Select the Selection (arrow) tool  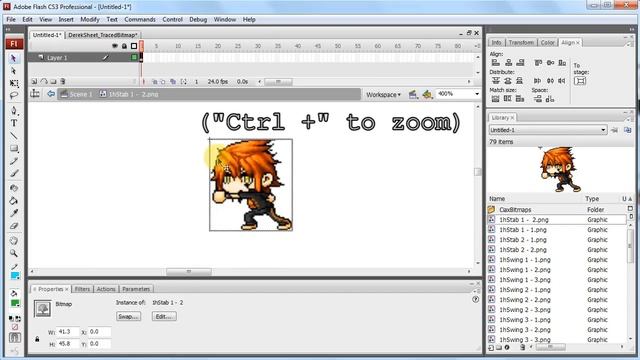(x=14, y=59)
